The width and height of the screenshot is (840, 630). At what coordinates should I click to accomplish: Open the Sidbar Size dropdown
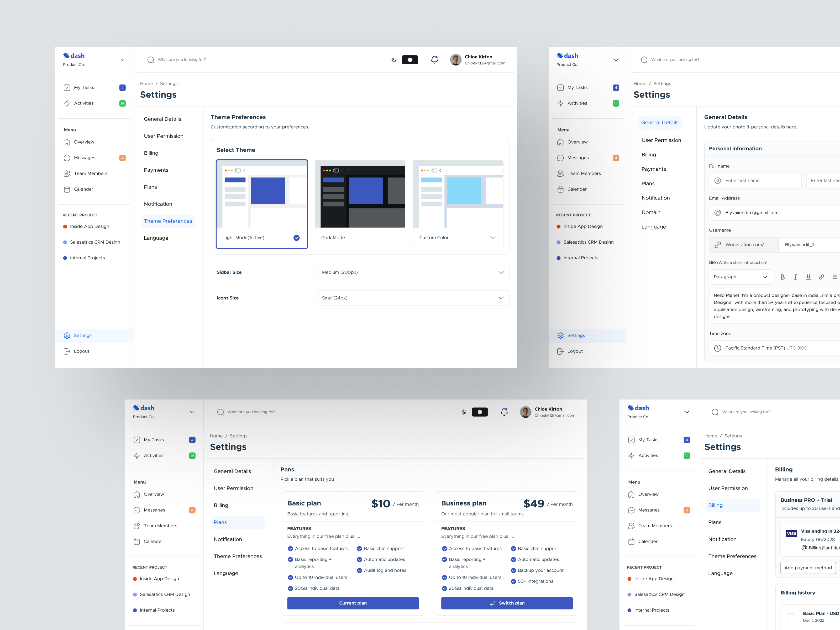click(x=413, y=272)
